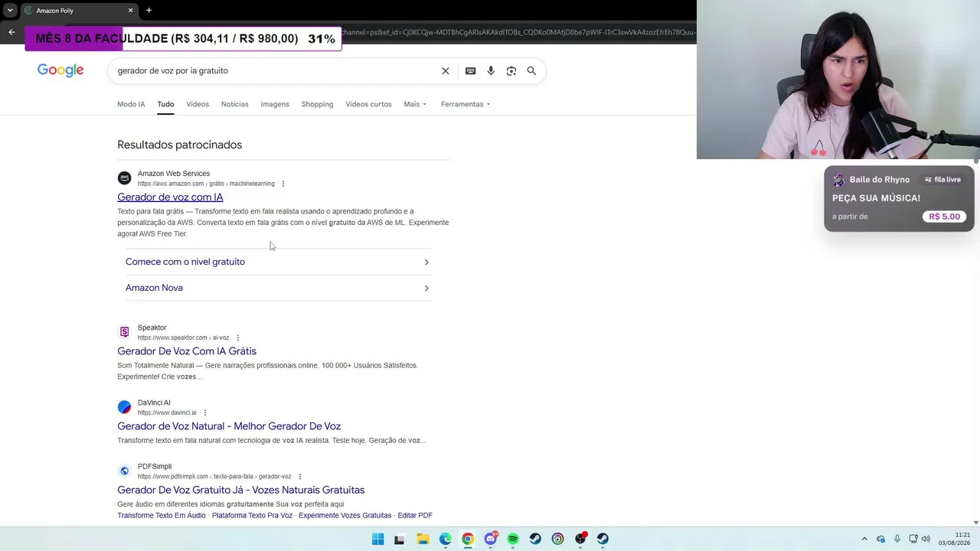Image resolution: width=980 pixels, height=551 pixels.
Task: Open a new browser tab with plus icon
Action: (149, 11)
